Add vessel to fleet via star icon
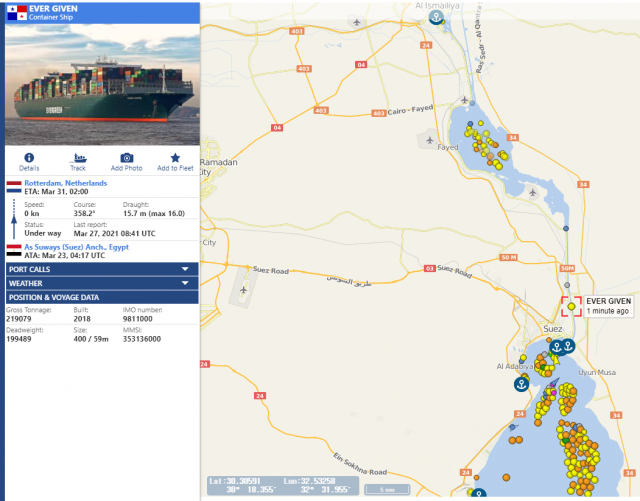This screenshot has width=640, height=501. 175,158
